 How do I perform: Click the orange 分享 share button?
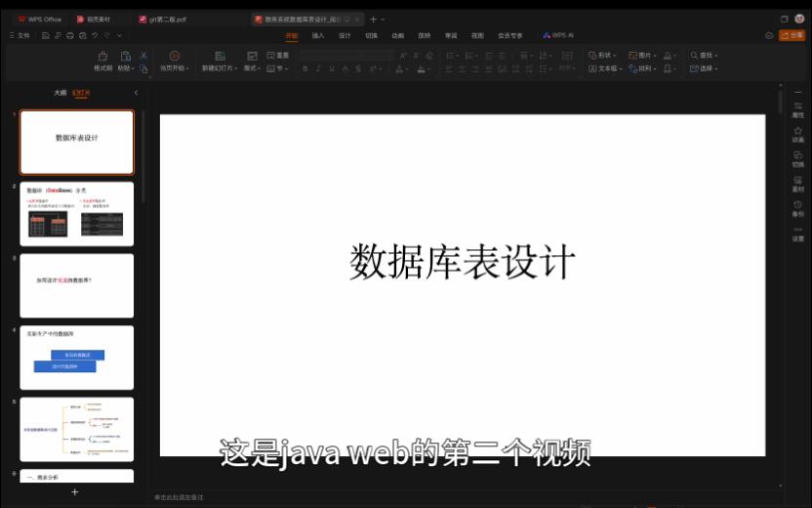[x=792, y=35]
